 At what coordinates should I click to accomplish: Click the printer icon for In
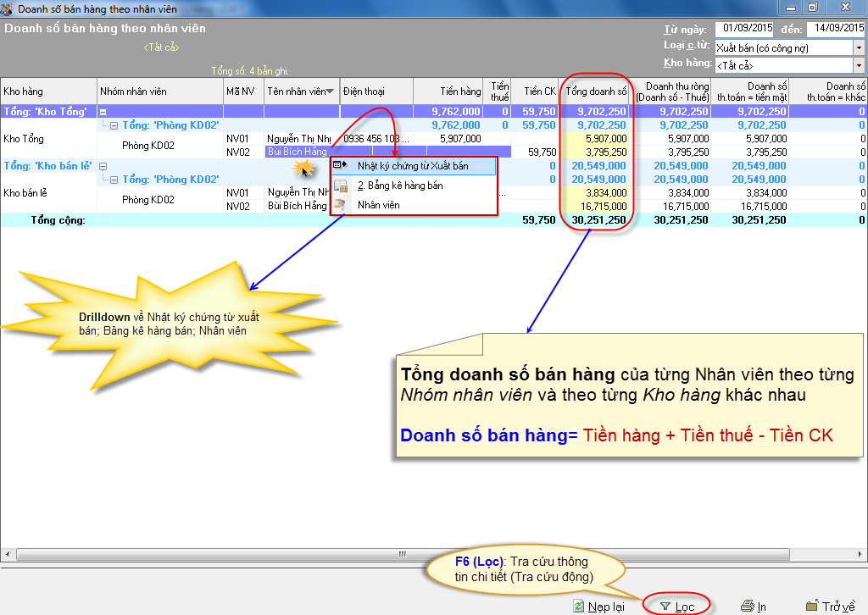point(747,607)
